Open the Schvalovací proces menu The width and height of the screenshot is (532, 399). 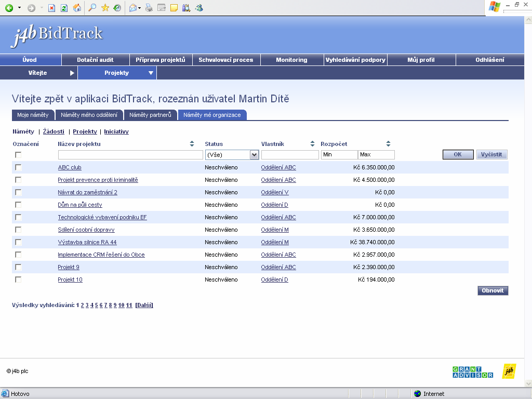(x=226, y=60)
